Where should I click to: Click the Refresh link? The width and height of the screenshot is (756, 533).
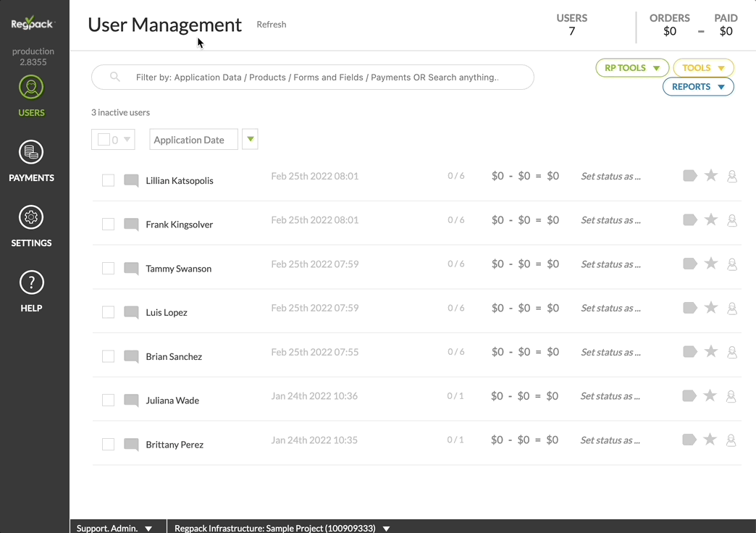(272, 24)
